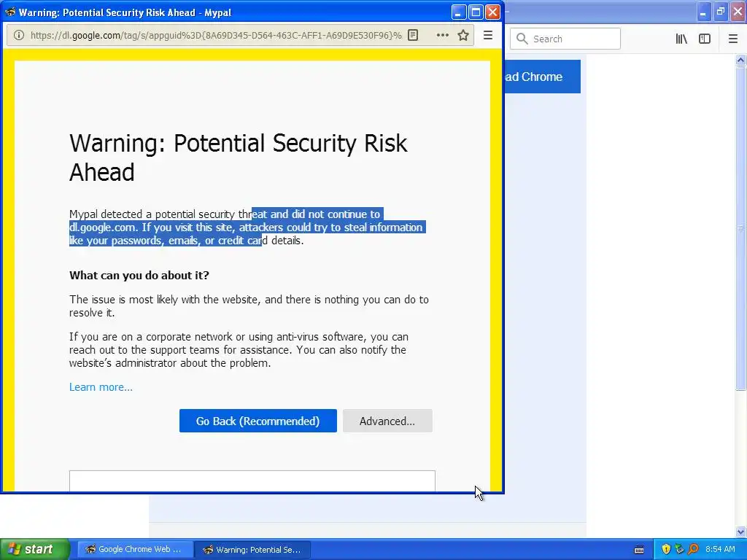Click the background page scrollbar up arrow
This screenshot has width=747, height=560.
[x=740, y=60]
